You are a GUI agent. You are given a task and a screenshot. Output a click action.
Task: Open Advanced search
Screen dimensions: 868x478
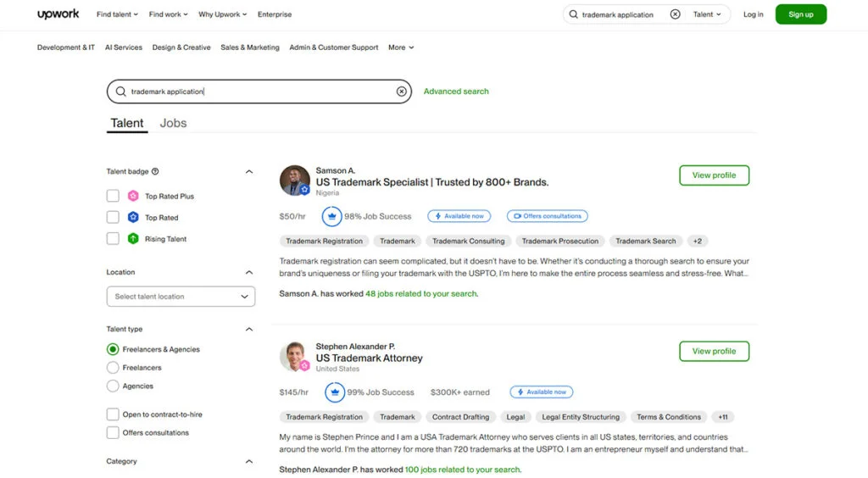456,92
